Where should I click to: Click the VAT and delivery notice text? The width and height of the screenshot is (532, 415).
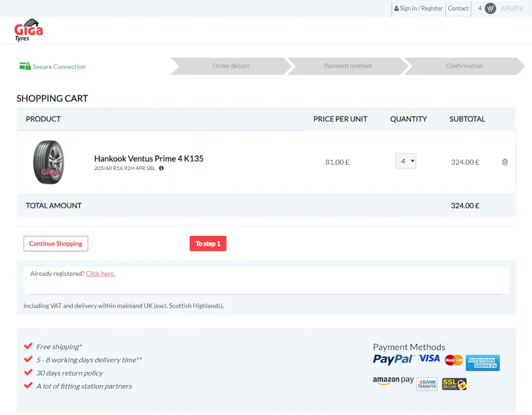pyautogui.click(x=123, y=306)
